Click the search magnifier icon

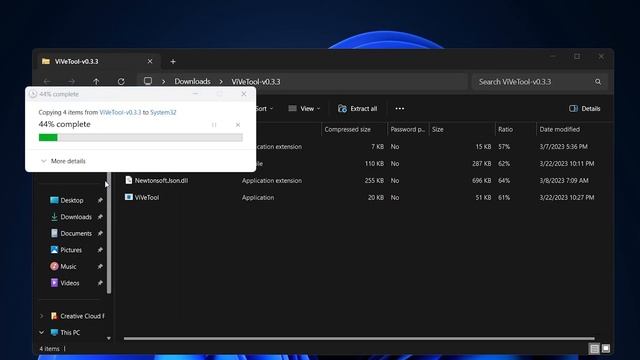(598, 82)
